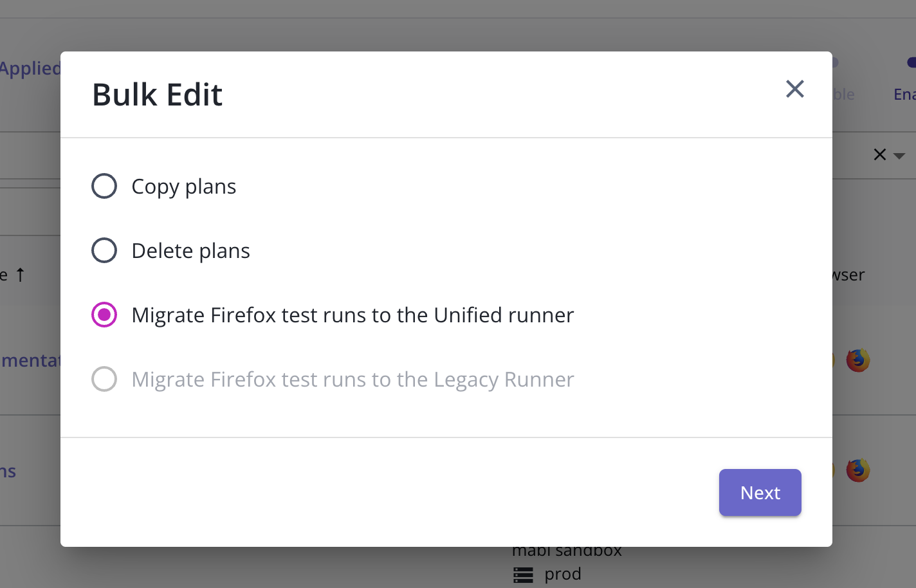Click the Firefox icon in the lower row
The height and width of the screenshot is (588, 916).
pyautogui.click(x=857, y=470)
